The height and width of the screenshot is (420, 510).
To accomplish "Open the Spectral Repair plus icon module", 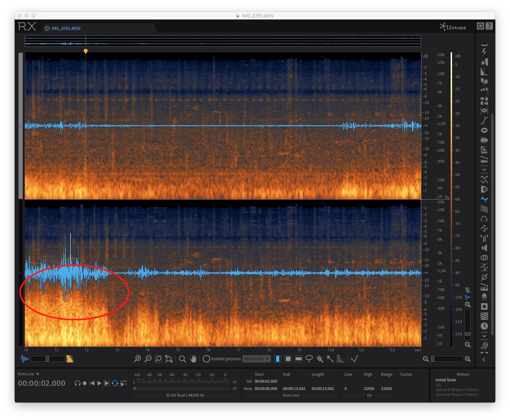I will pyautogui.click(x=484, y=150).
